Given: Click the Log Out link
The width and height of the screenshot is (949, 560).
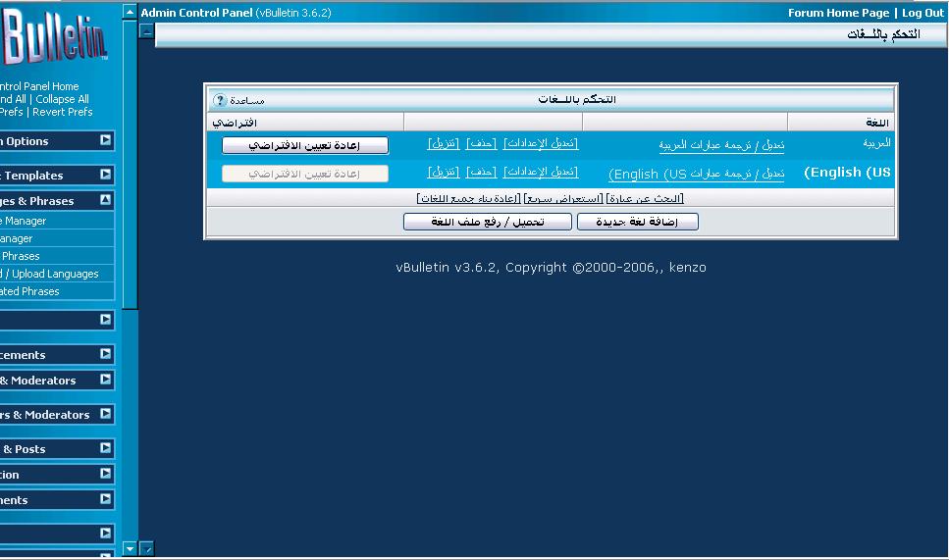Looking at the screenshot, I should 923,13.
